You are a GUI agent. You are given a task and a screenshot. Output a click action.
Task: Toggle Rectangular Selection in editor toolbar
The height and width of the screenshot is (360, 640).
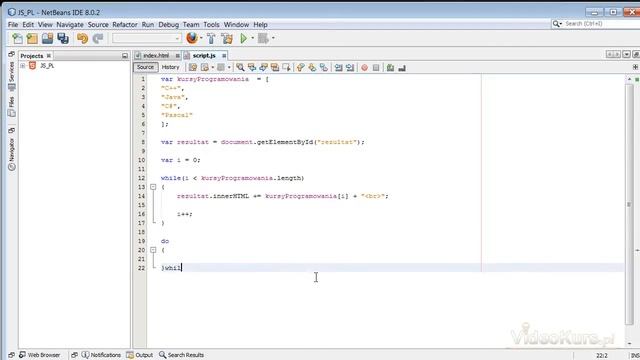coord(286,67)
